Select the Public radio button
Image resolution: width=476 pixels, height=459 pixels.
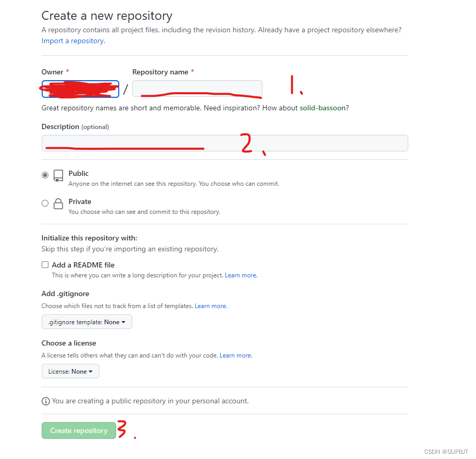tap(45, 175)
